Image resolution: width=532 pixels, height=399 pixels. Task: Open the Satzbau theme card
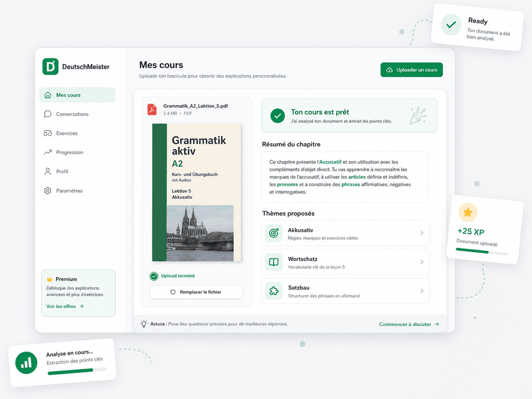click(345, 291)
